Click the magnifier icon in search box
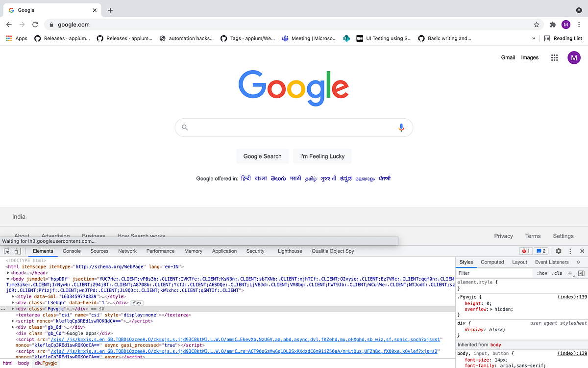 point(185,128)
